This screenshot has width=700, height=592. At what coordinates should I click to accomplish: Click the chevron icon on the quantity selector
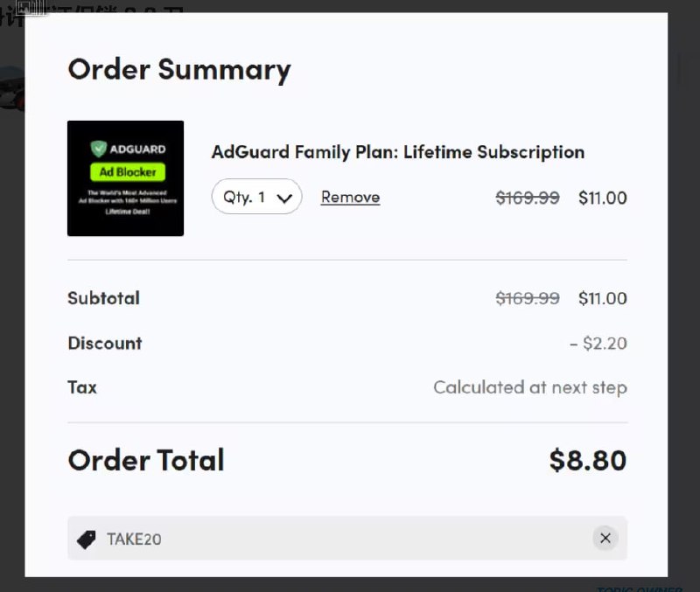pyautogui.click(x=284, y=197)
